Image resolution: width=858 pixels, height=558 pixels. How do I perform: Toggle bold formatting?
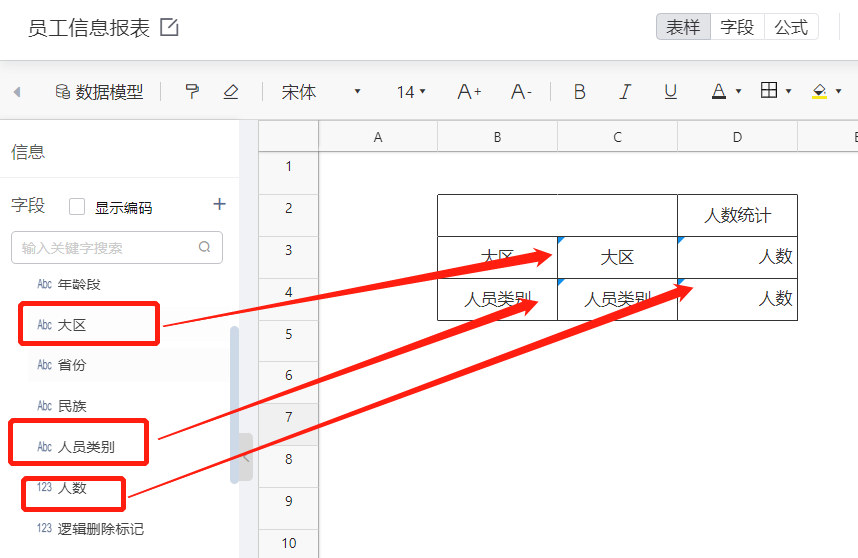coord(579,91)
